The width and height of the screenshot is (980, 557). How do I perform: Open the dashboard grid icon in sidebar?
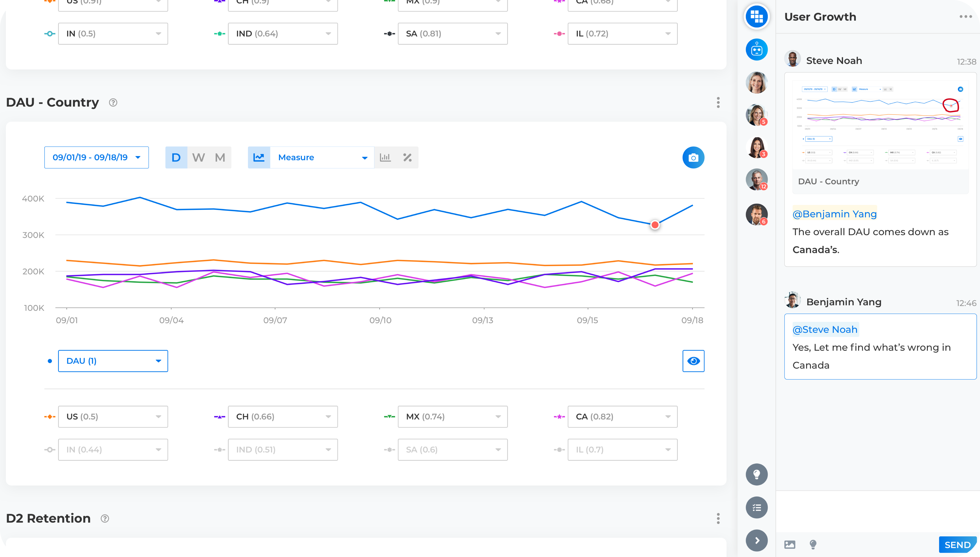(757, 16)
